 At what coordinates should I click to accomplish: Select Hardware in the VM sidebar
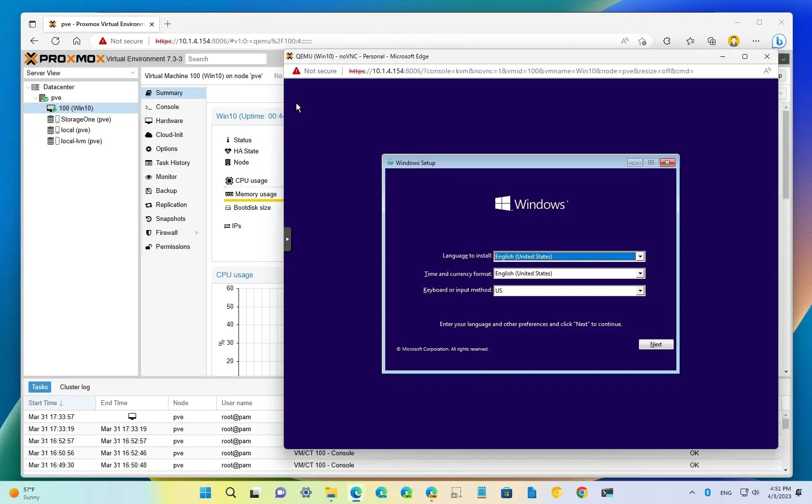point(169,121)
